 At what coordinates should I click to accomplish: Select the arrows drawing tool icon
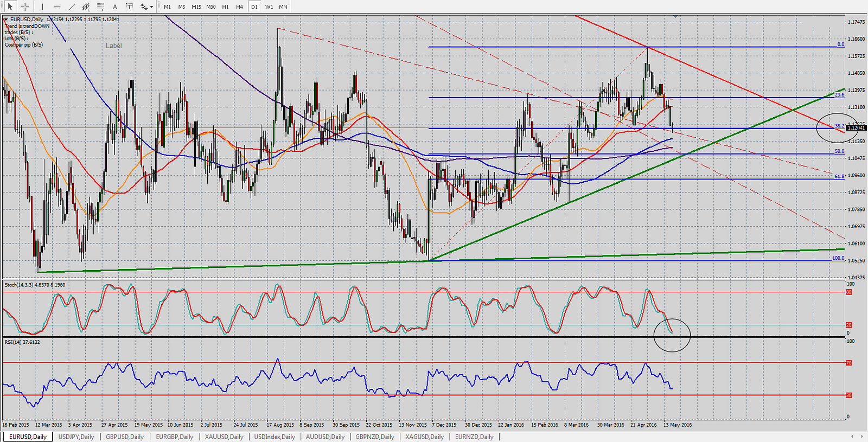tap(143, 7)
